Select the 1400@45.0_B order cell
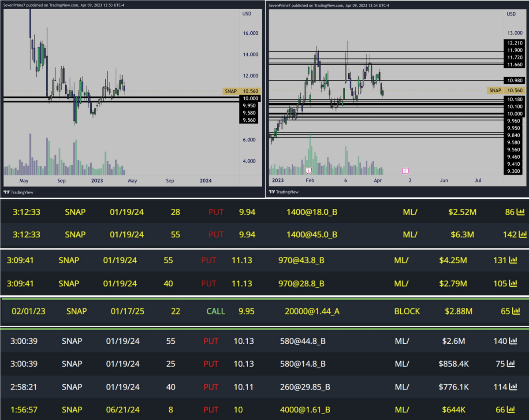Screen dimensions: 529x420 pyautogui.click(x=312, y=234)
